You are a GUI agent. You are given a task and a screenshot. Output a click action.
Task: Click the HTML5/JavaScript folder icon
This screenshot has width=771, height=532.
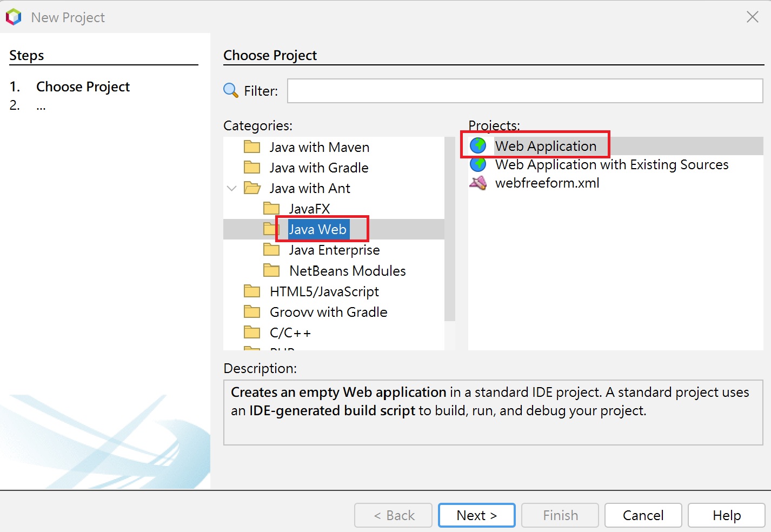pos(252,291)
